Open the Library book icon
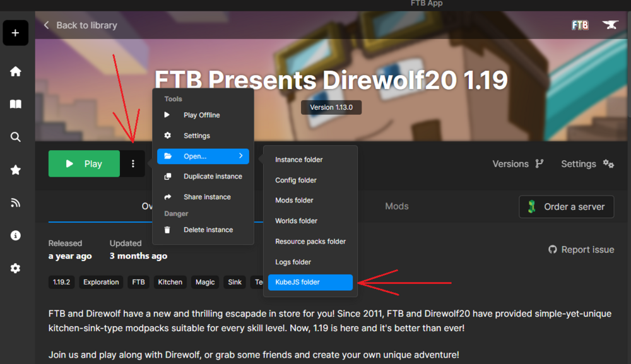Image resolution: width=631 pixels, height=364 pixels. (16, 104)
